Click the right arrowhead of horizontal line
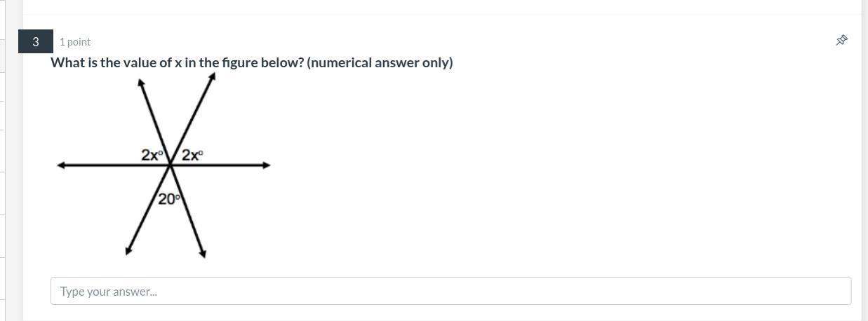 pos(266,165)
